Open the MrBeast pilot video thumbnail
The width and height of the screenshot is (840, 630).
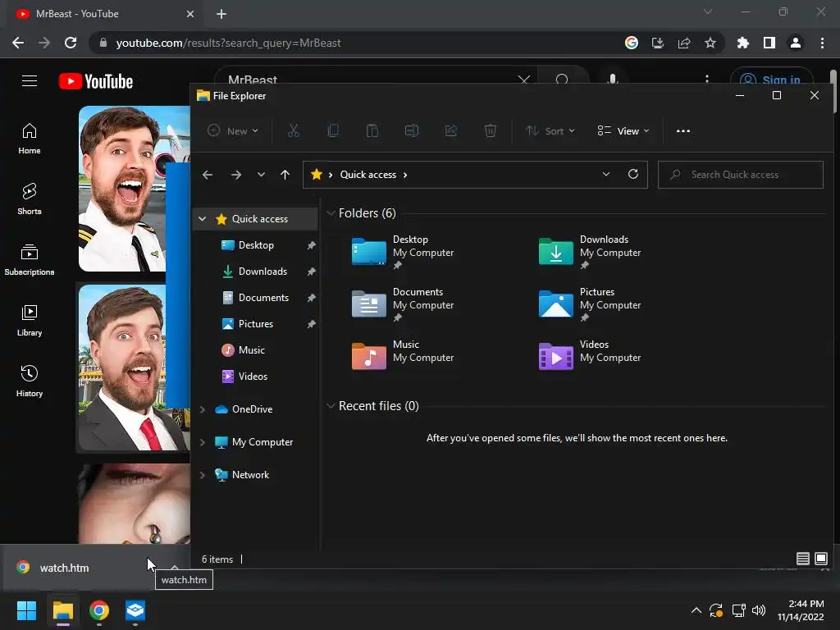pyautogui.click(x=134, y=189)
